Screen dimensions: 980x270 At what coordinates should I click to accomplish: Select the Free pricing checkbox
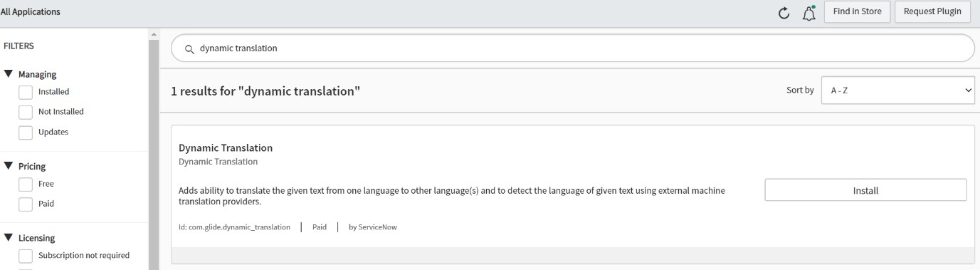(26, 184)
